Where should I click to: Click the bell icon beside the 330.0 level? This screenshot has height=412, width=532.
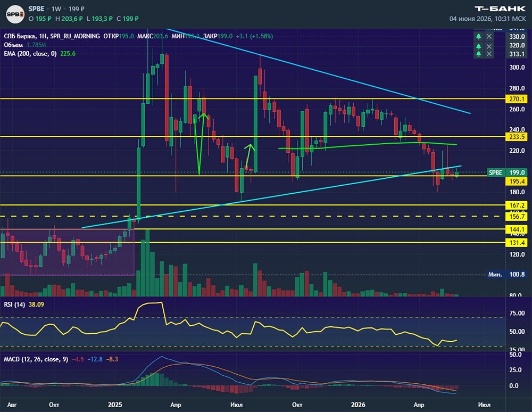(478, 36)
